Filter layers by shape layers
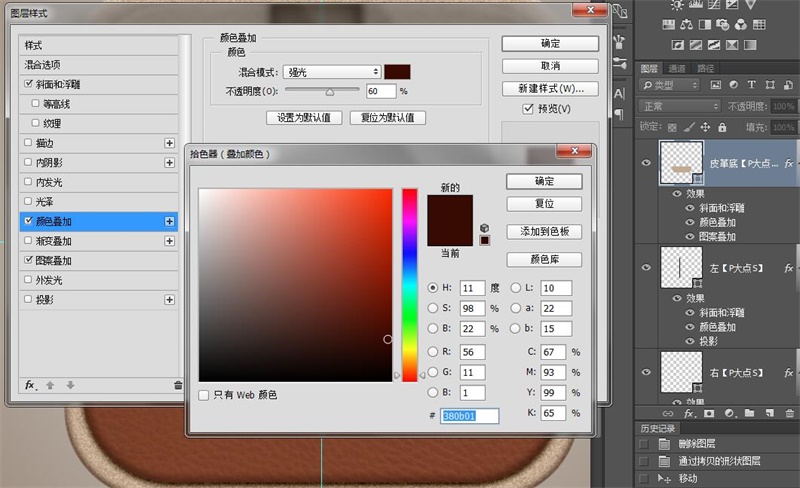This screenshot has height=488, width=800. (770, 85)
